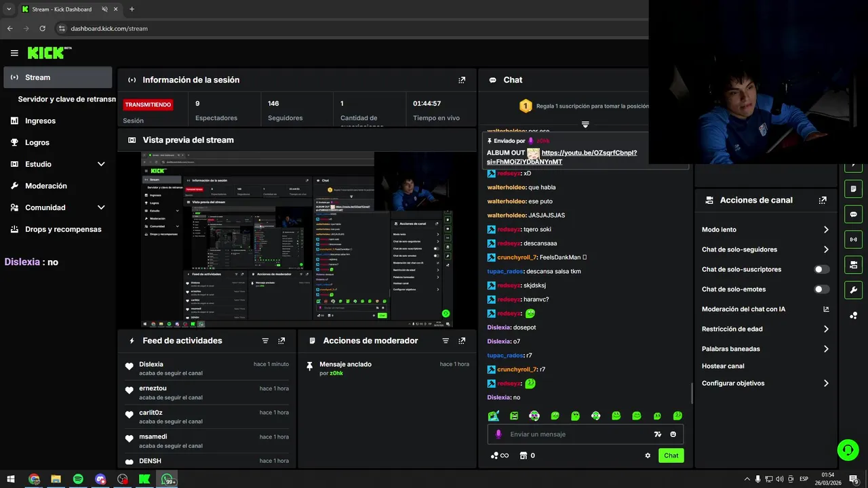
Task: Open Restricción de edad options chevron
Action: click(826, 329)
